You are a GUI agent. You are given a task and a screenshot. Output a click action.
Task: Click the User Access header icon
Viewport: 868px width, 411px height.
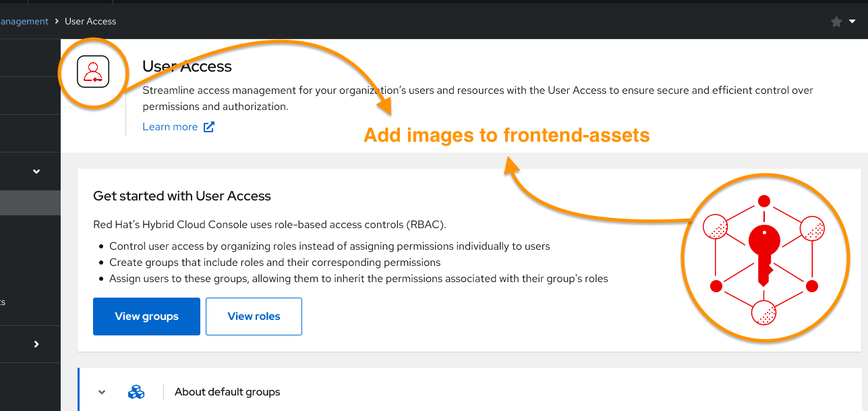93,71
